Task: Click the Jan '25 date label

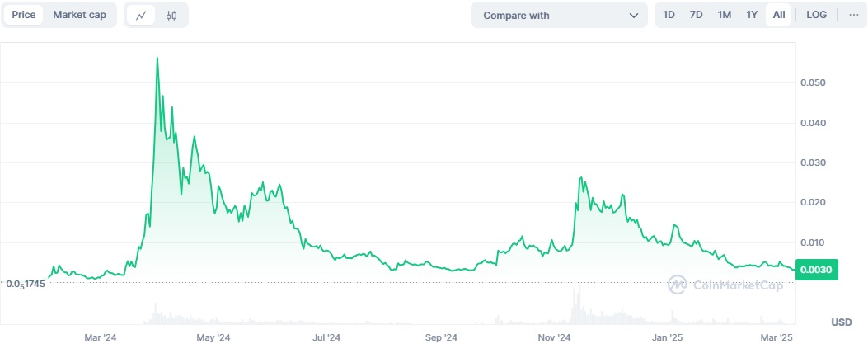Action: [x=667, y=337]
